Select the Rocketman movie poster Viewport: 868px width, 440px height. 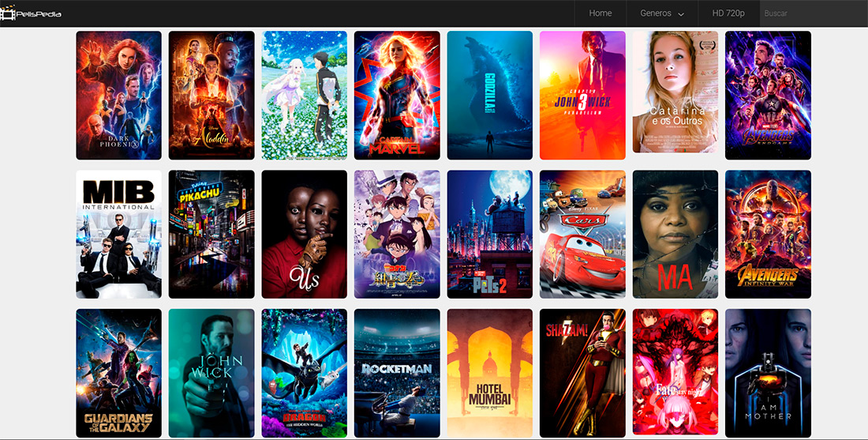click(397, 373)
